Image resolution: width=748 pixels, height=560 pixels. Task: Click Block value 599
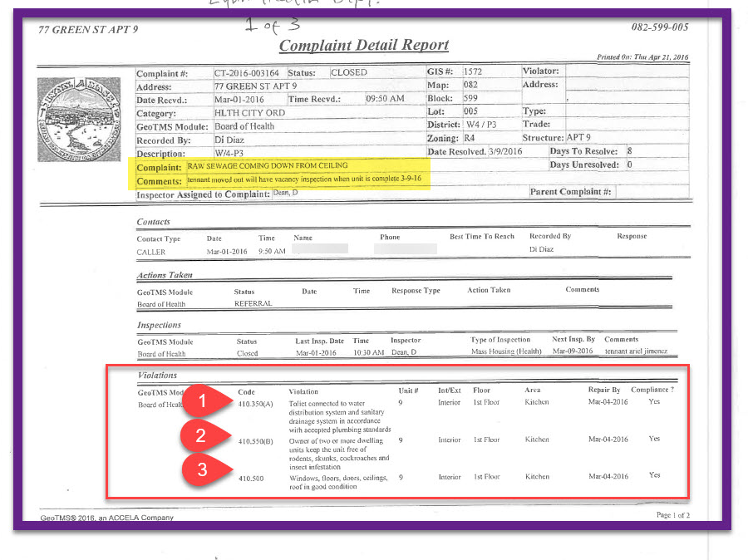pos(470,98)
